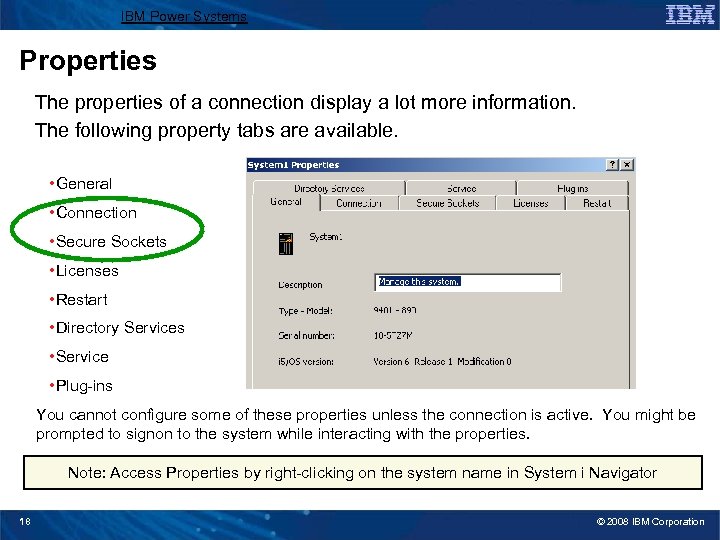Click the '© 2008 IBM Corporation' footer text

pos(650,522)
